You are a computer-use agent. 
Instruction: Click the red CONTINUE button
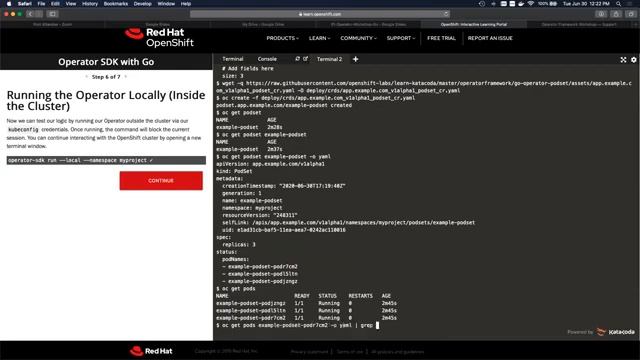161,180
